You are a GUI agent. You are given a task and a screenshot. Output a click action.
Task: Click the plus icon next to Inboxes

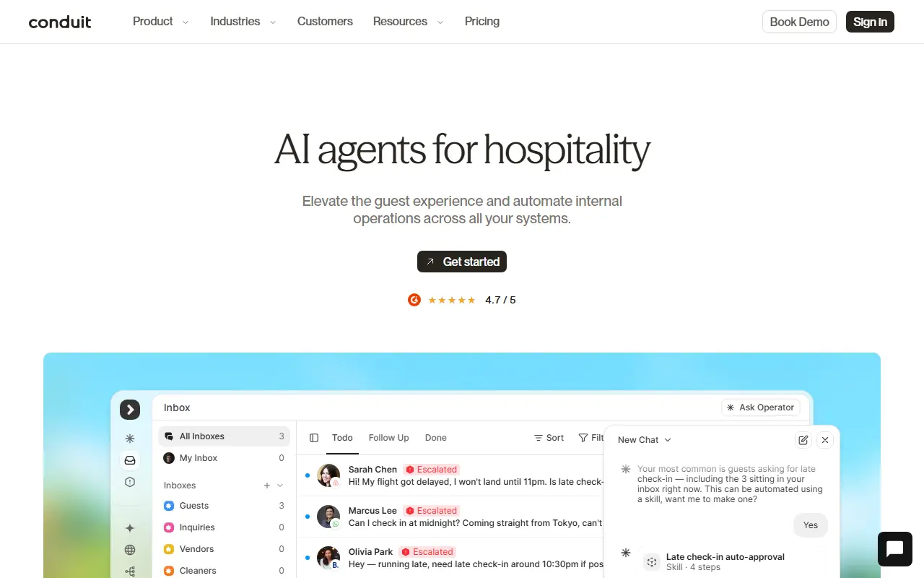coord(267,486)
